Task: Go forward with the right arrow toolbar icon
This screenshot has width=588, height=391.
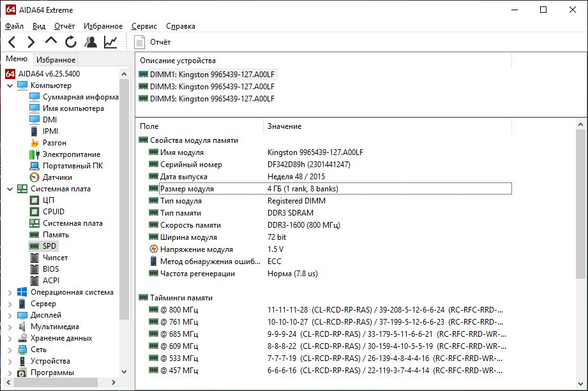Action: point(31,42)
